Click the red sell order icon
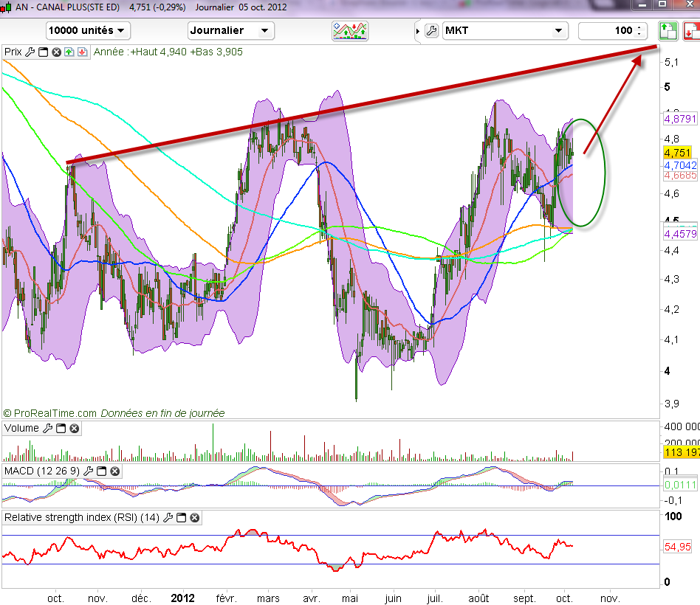The width and height of the screenshot is (700, 605). tap(690, 31)
